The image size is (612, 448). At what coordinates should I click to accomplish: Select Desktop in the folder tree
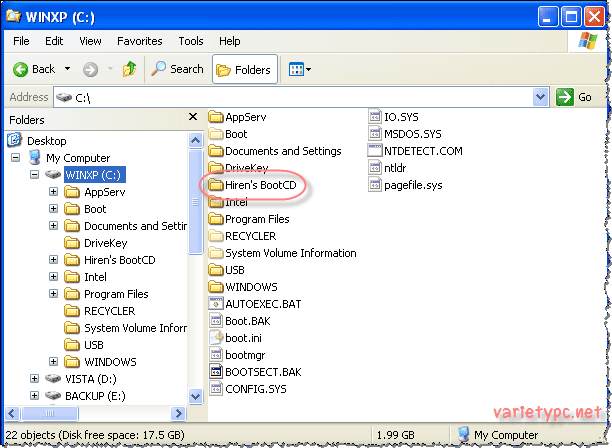pyautogui.click(x=46, y=141)
